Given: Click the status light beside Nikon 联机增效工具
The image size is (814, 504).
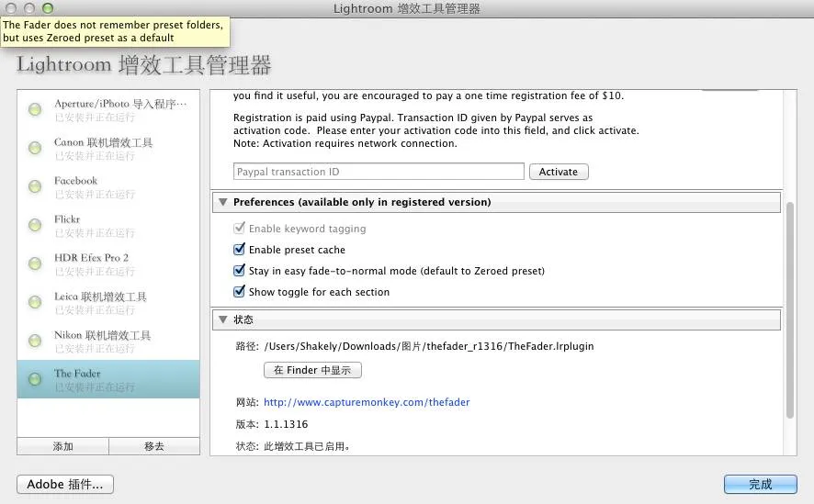Looking at the screenshot, I should (x=35, y=341).
